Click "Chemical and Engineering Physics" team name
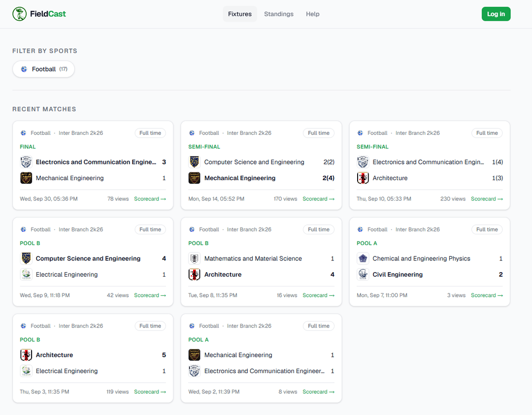The width and height of the screenshot is (532, 415). point(421,258)
